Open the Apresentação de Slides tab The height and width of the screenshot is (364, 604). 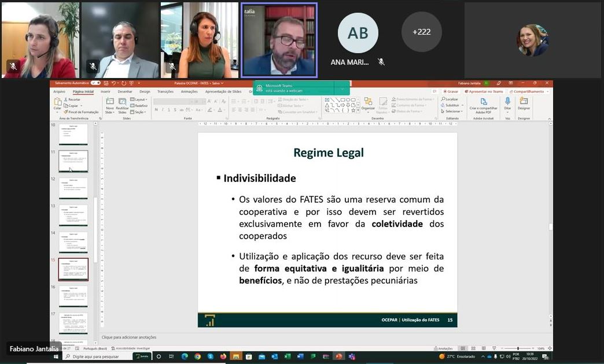pyautogui.click(x=223, y=91)
